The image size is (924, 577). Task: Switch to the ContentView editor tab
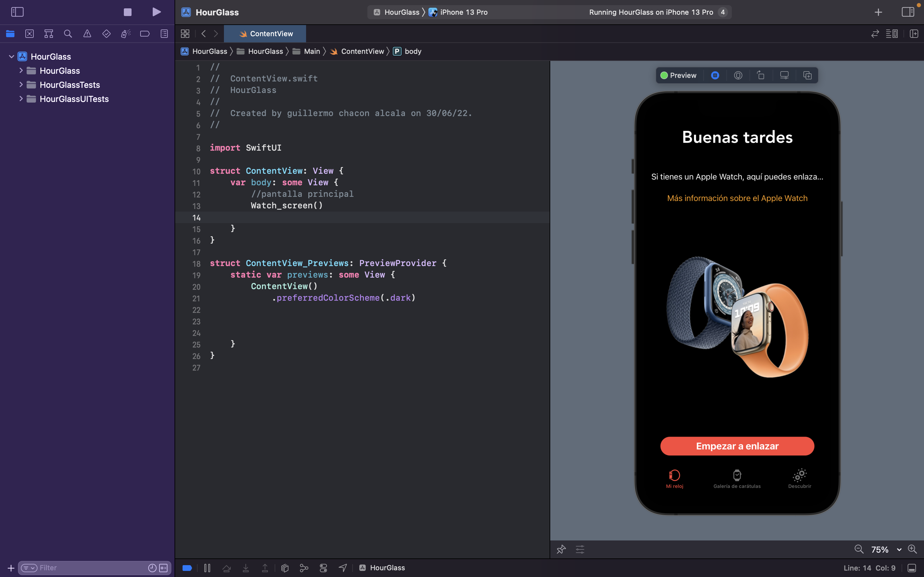coord(265,34)
